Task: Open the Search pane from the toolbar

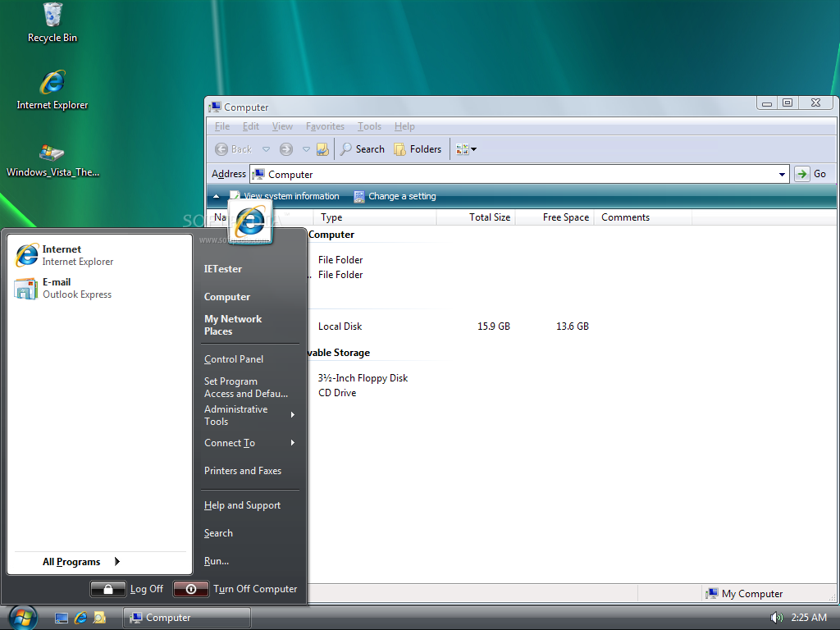Action: pyautogui.click(x=362, y=149)
